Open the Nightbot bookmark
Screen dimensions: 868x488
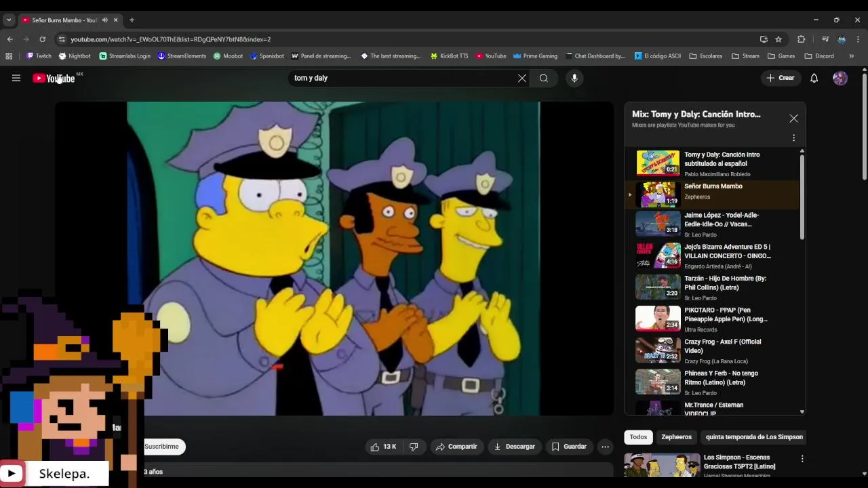pyautogui.click(x=75, y=56)
